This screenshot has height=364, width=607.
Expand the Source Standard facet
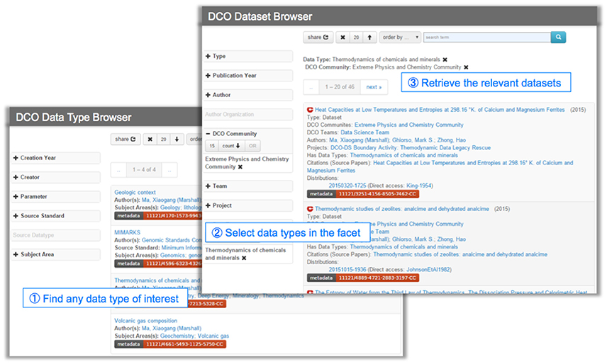pos(56,215)
